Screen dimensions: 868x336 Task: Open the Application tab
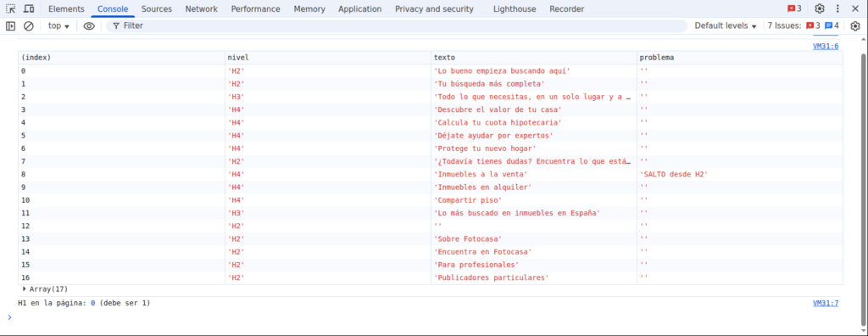pos(359,8)
